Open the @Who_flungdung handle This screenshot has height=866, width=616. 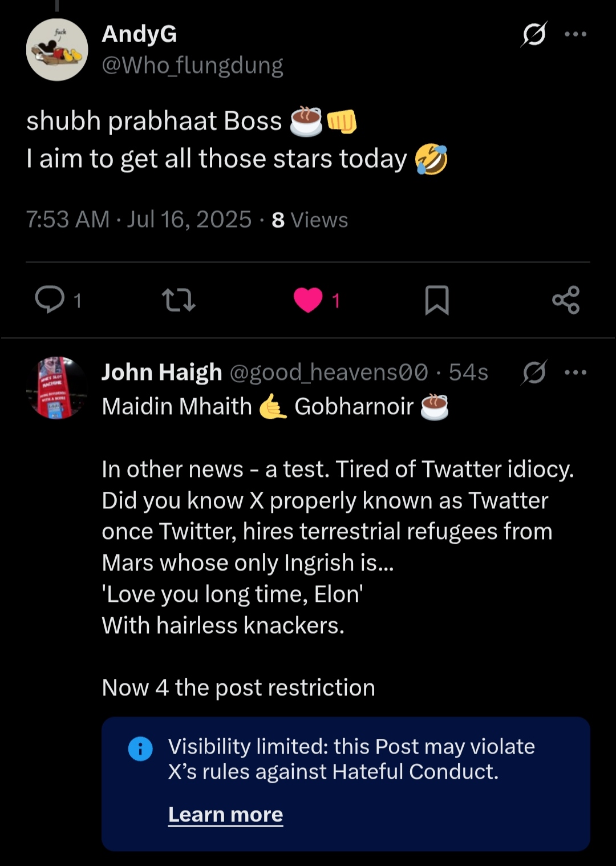(x=192, y=66)
